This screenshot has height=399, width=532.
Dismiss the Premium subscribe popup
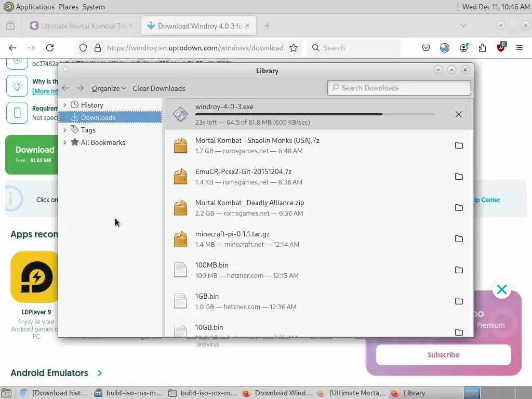click(x=502, y=289)
